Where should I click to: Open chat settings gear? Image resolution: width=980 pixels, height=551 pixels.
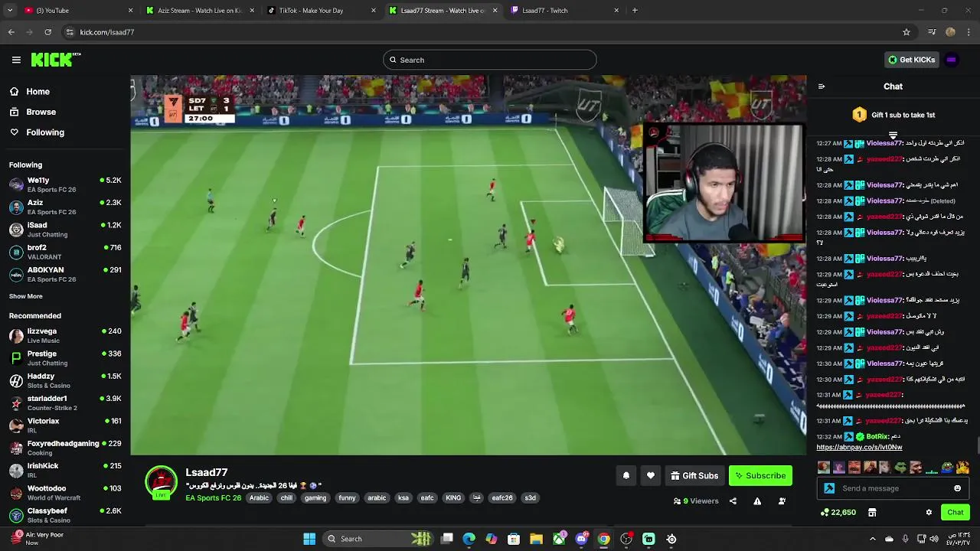[x=929, y=512]
